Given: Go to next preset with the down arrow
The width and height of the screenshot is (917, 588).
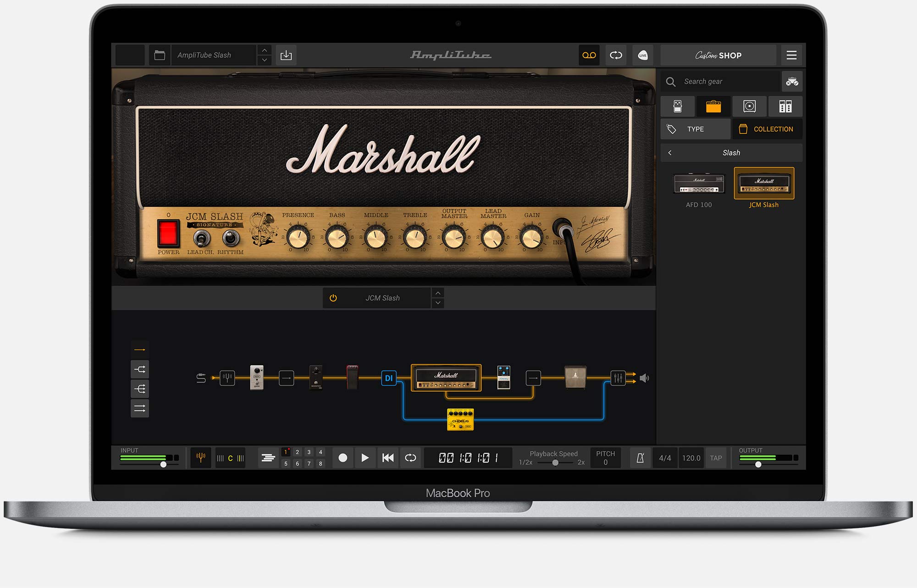Looking at the screenshot, I should point(265,60).
